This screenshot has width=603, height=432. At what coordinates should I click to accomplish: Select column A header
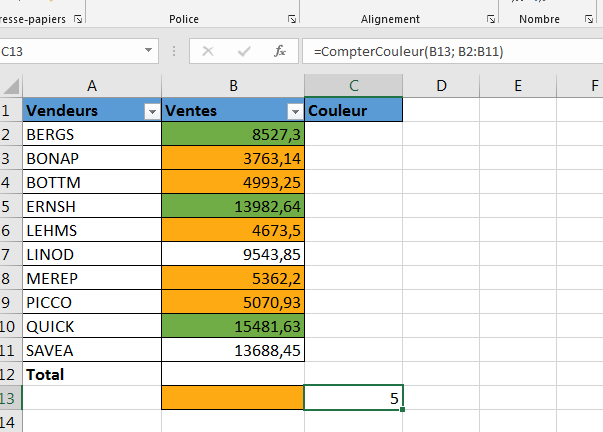(91, 86)
